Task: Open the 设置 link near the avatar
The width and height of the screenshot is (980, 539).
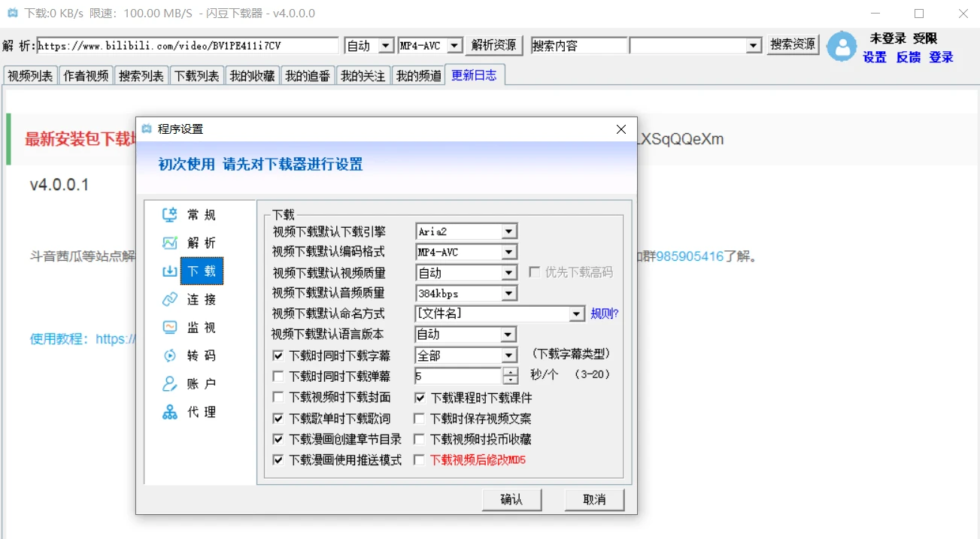Action: tap(875, 57)
